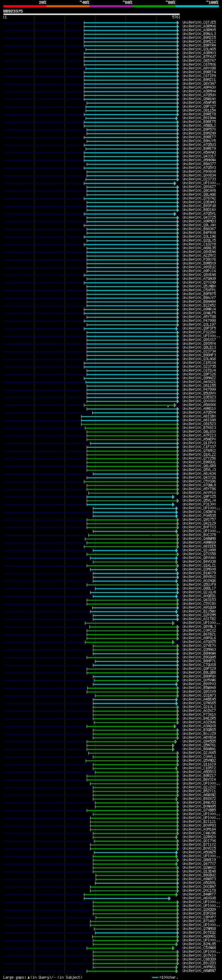Click the label UniRef100_B8A377

[x=199, y=164]
